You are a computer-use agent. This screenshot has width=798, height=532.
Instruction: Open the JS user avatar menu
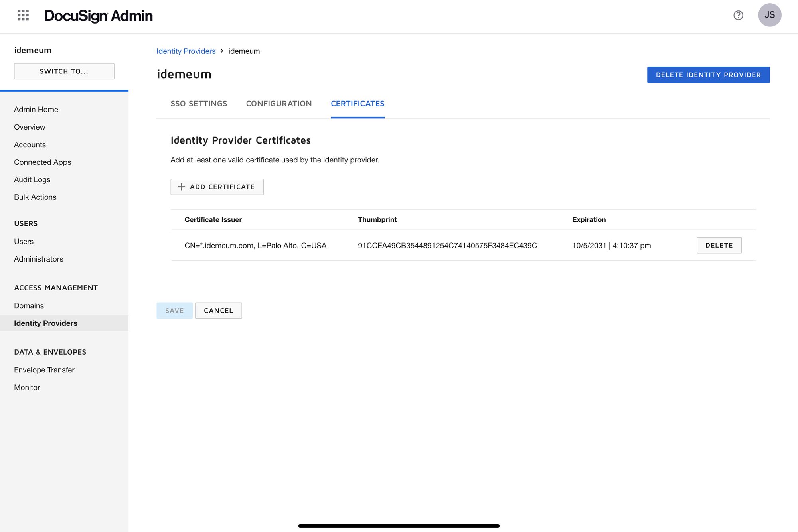(770, 15)
